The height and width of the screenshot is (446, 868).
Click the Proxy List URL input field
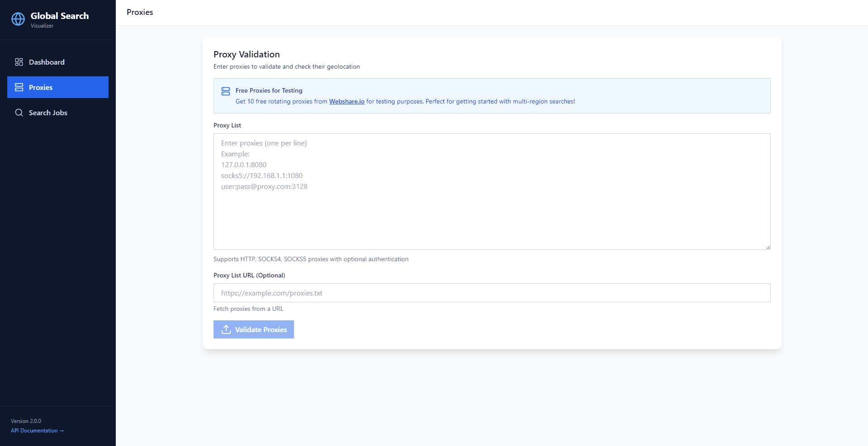(492, 293)
